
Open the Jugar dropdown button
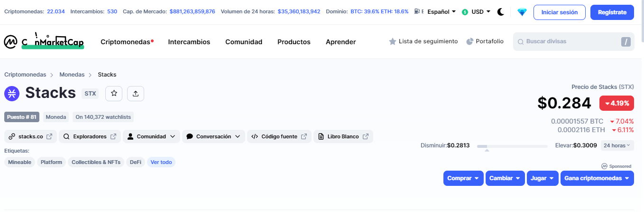pos(543,178)
